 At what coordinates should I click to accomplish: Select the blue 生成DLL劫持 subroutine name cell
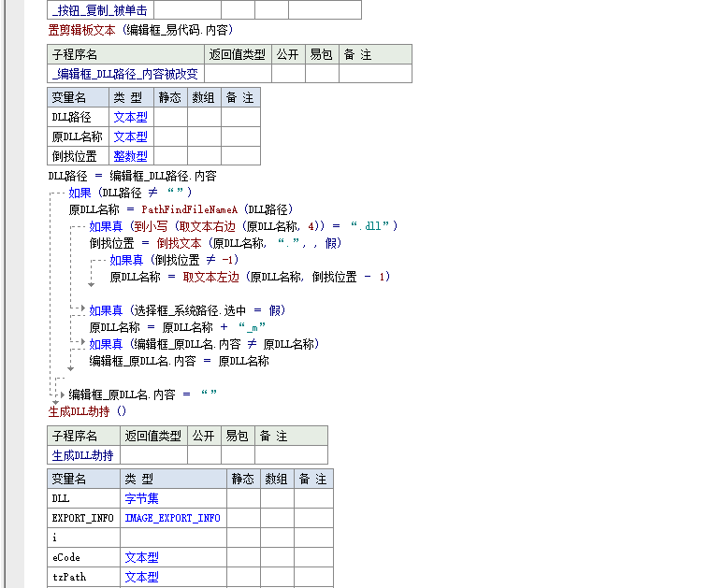pos(83,455)
